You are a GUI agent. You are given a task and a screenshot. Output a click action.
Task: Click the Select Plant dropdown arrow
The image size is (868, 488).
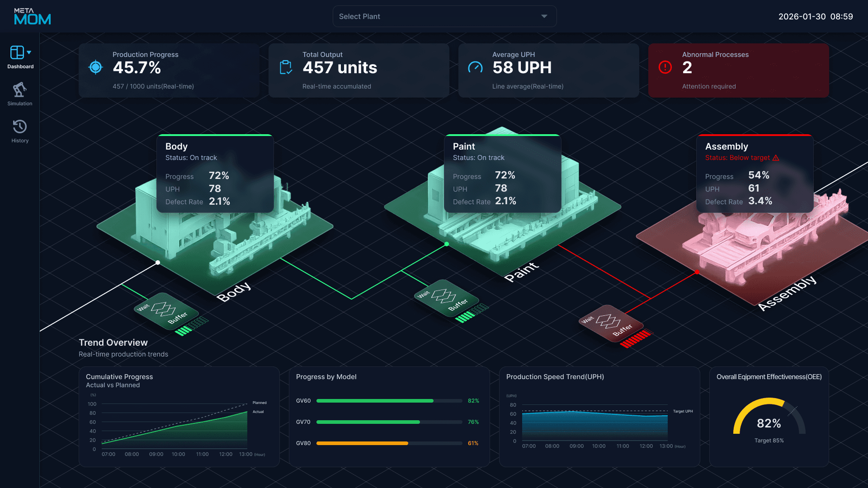(x=544, y=16)
